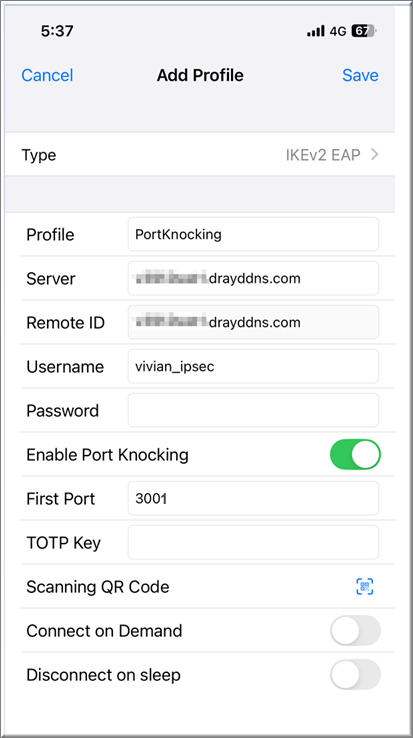
Task: Save the new VPN profile
Action: (360, 75)
